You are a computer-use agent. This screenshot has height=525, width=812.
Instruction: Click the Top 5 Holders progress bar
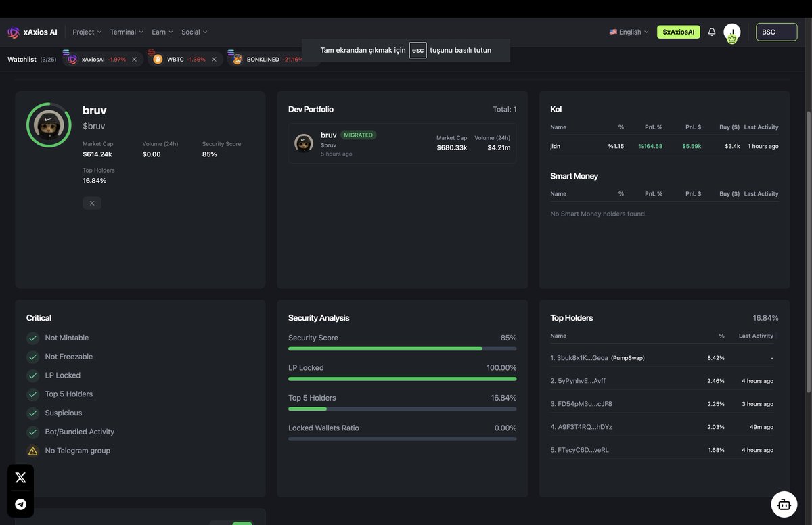(403, 409)
